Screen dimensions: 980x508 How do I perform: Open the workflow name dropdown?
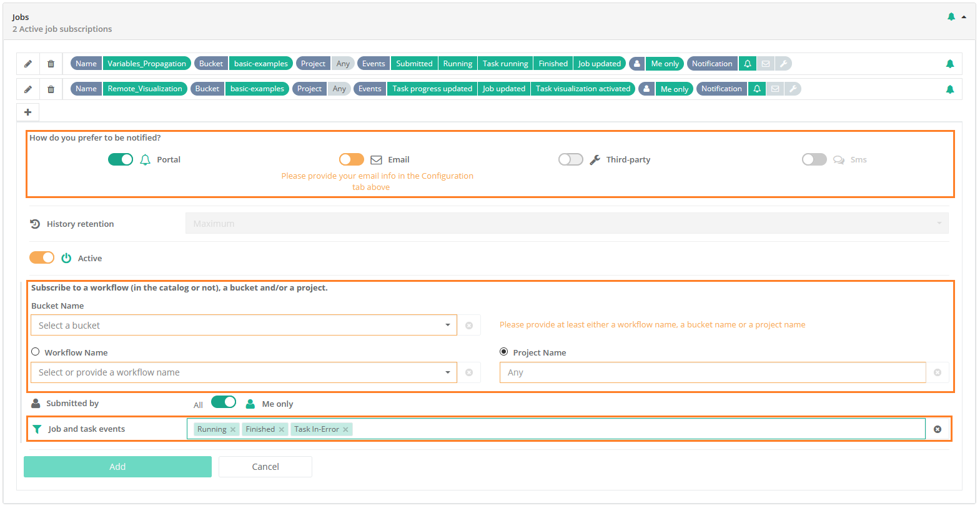(244, 372)
